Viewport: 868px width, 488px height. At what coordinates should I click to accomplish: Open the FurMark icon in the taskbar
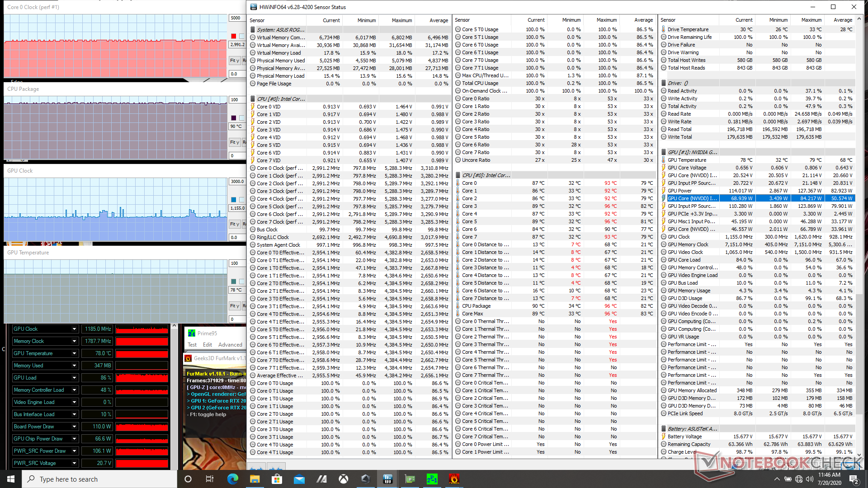(454, 479)
